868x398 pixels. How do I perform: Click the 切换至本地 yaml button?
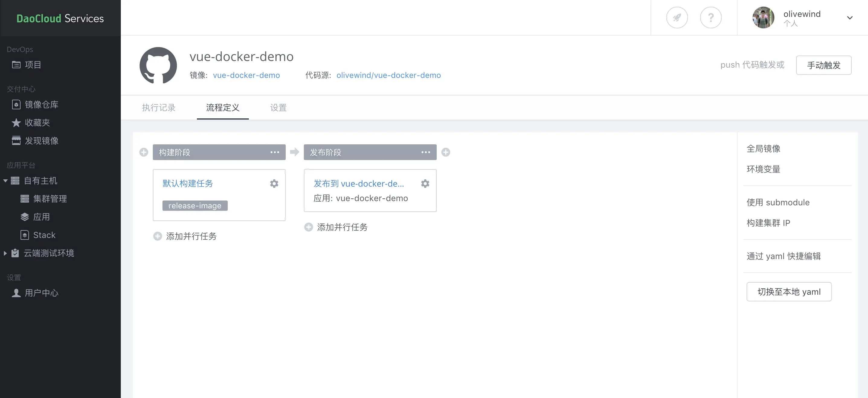(789, 291)
